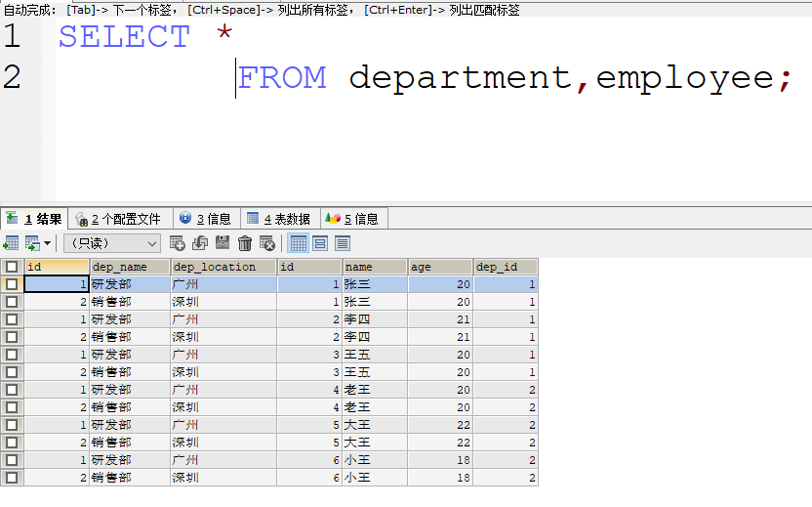Select age 22 in 研发部 大王 row
Image resolution: width=812 pixels, height=507 pixels.
pos(441,425)
